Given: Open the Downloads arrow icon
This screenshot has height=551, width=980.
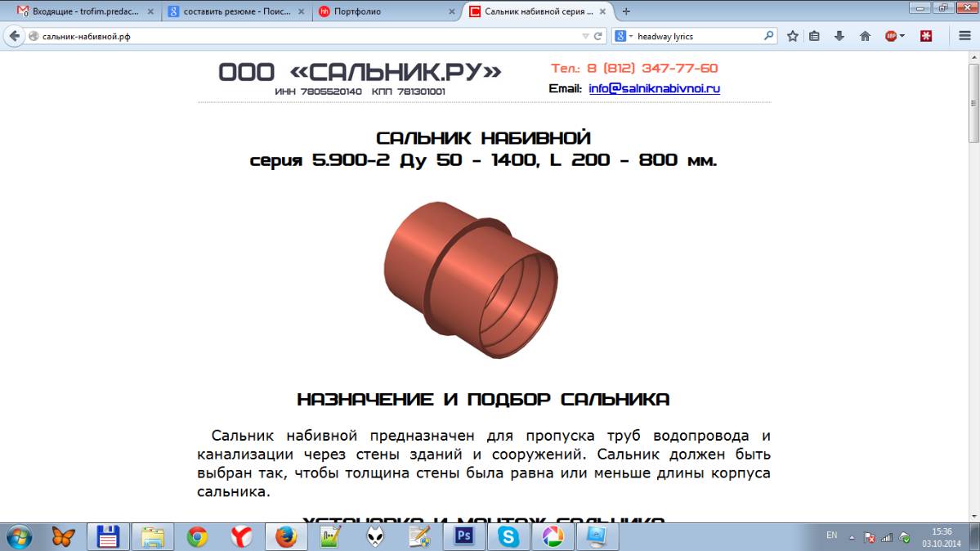Looking at the screenshot, I should [839, 36].
